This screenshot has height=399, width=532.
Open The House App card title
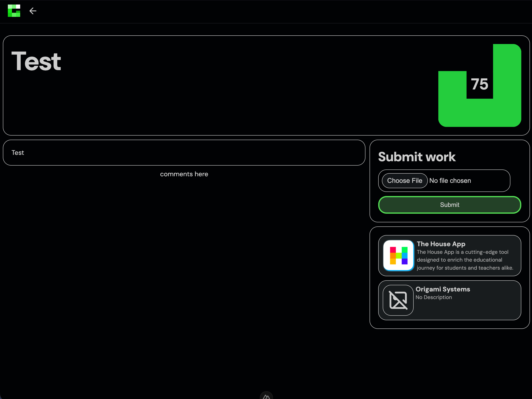coord(441,244)
